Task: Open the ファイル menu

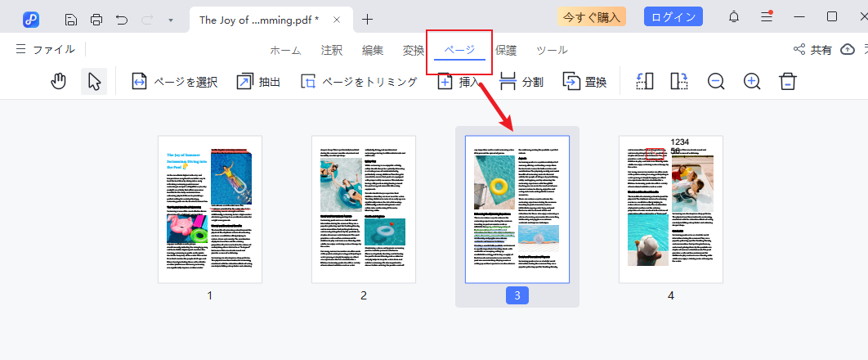Action: click(46, 49)
